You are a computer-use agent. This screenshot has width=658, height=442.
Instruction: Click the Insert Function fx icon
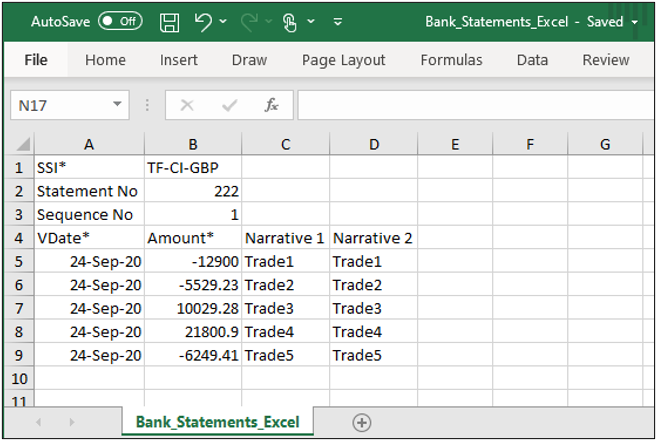[271, 105]
